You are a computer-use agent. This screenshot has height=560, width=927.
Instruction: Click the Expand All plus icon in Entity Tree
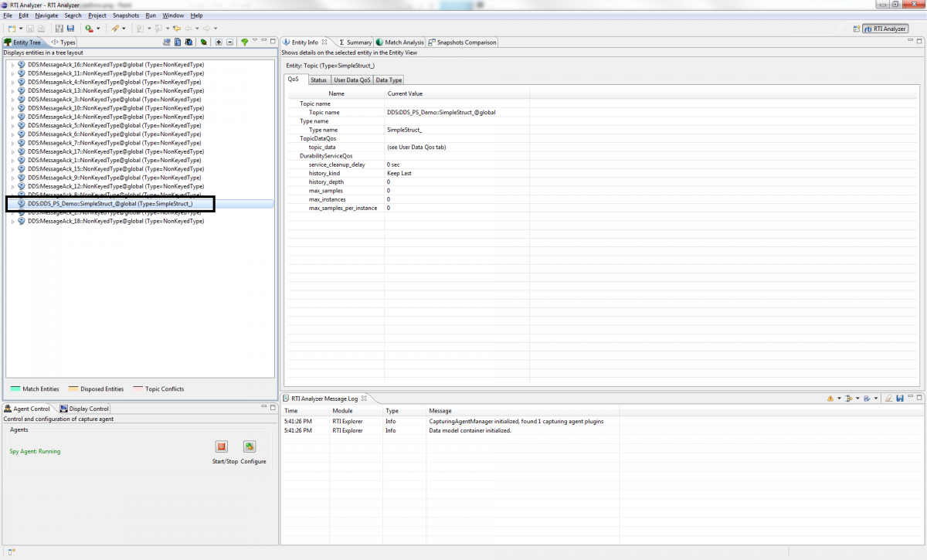pos(219,42)
